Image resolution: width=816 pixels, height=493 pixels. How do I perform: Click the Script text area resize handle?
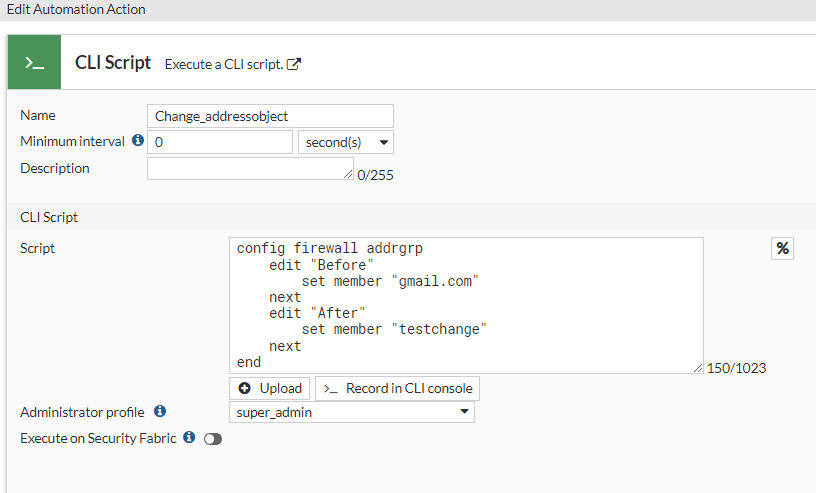coord(698,368)
